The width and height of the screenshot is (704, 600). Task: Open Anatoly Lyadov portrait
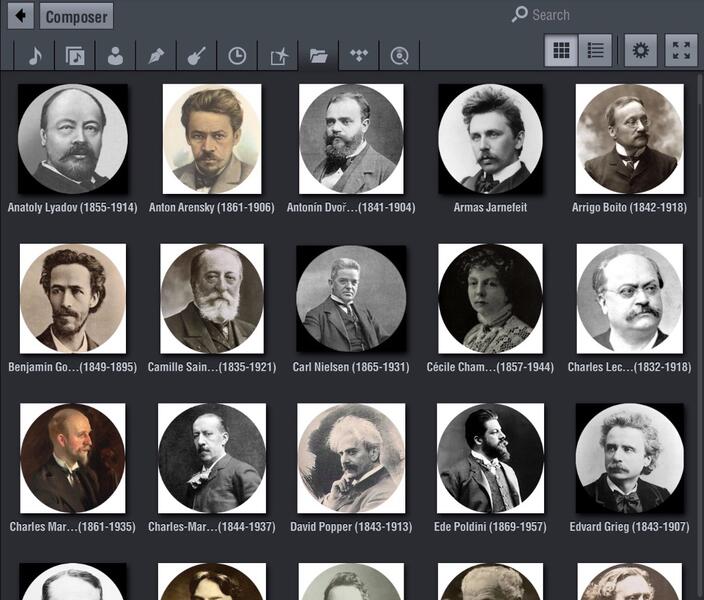tap(73, 139)
